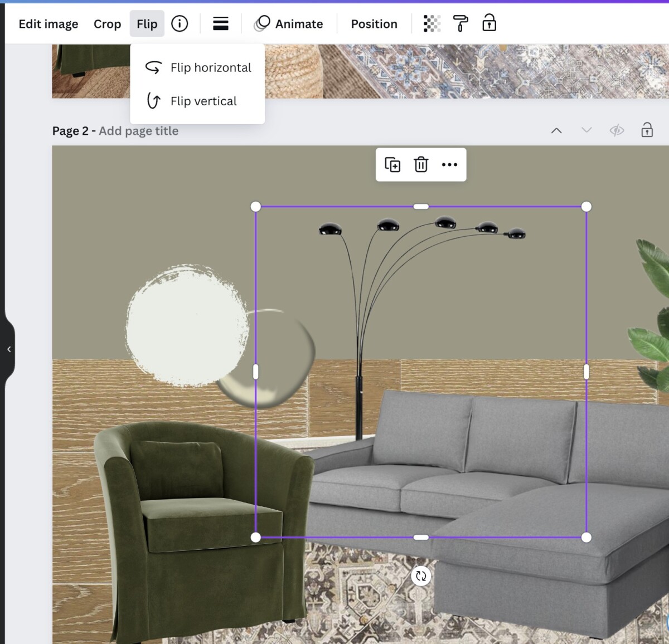
Task: Collapse the left side panel chevron
Action: tap(9, 349)
